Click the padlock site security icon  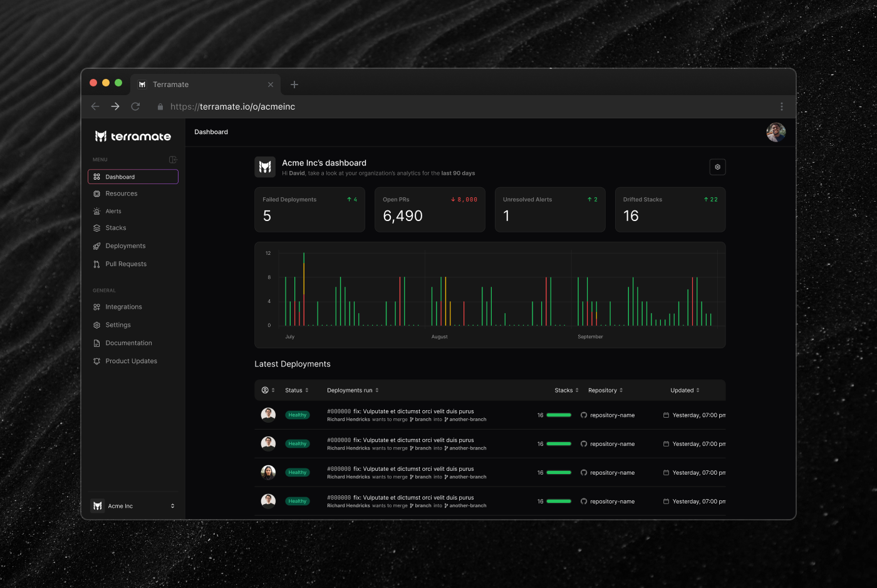[x=160, y=107]
